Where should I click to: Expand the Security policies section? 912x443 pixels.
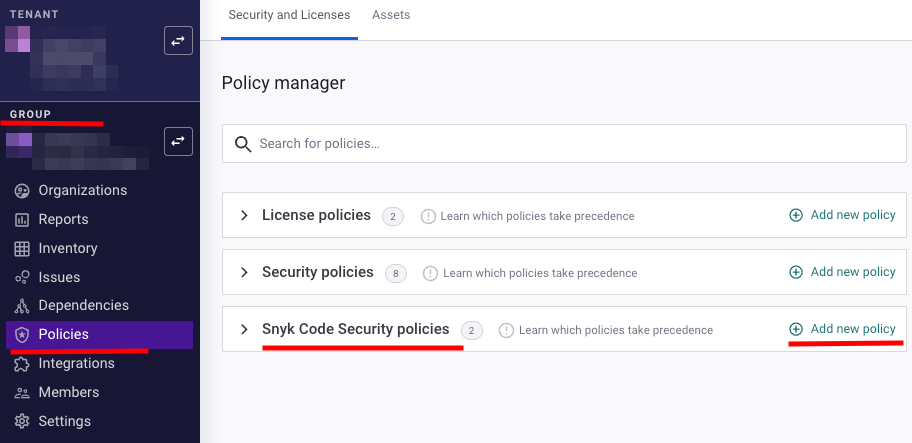(244, 272)
